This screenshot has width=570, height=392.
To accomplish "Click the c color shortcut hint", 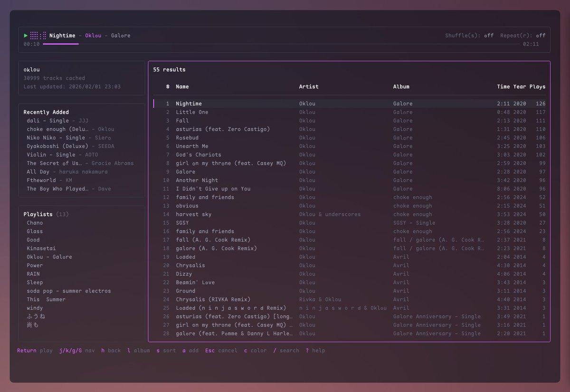I will point(256,351).
